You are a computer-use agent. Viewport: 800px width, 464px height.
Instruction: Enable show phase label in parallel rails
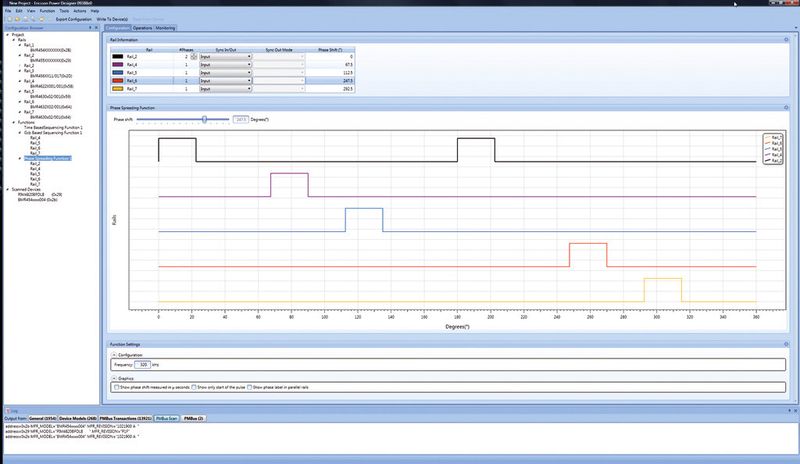tap(249, 387)
